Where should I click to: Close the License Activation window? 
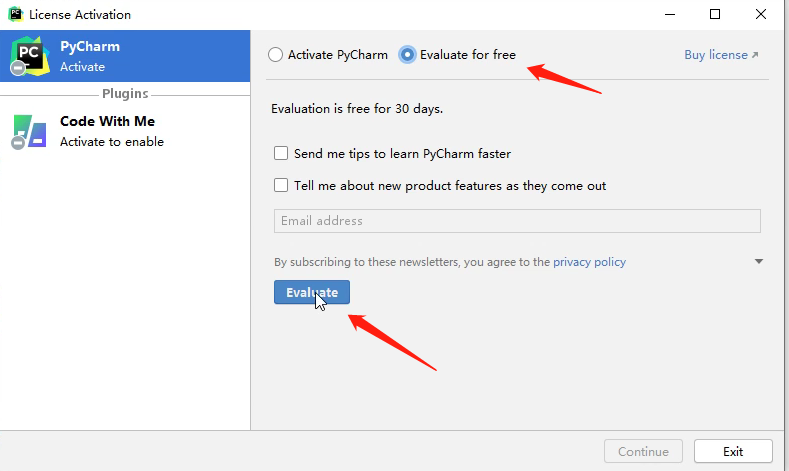[x=761, y=14]
